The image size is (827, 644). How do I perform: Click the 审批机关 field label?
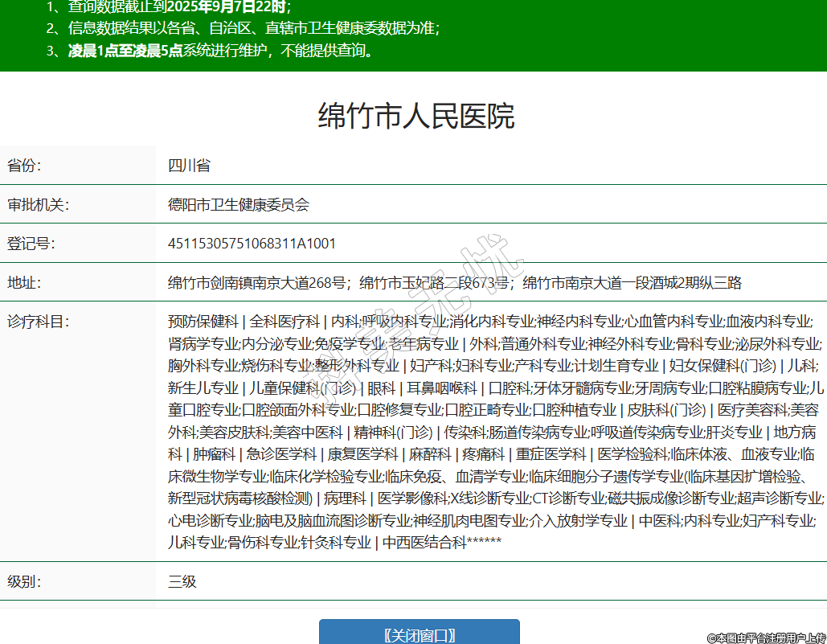tap(38, 204)
